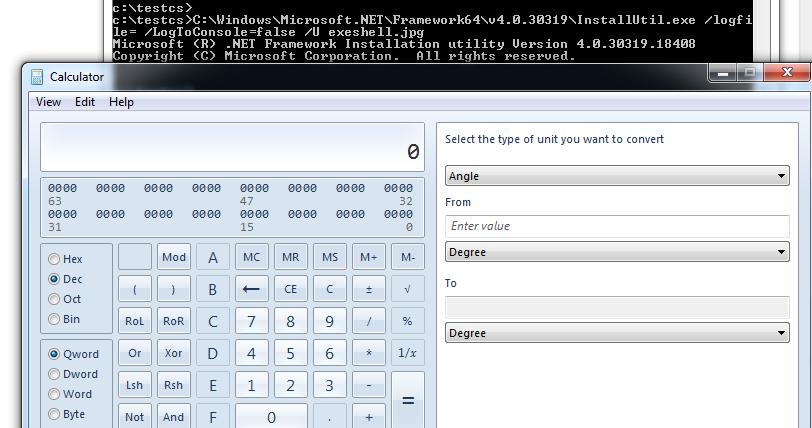Click the plus-minus sign button
The width and height of the screenshot is (812, 428).
pyautogui.click(x=369, y=289)
